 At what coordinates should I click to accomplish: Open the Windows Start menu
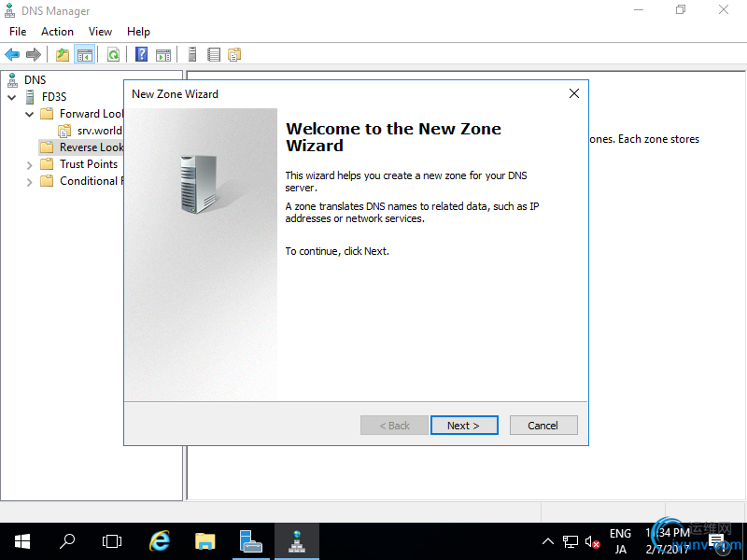tap(21, 541)
